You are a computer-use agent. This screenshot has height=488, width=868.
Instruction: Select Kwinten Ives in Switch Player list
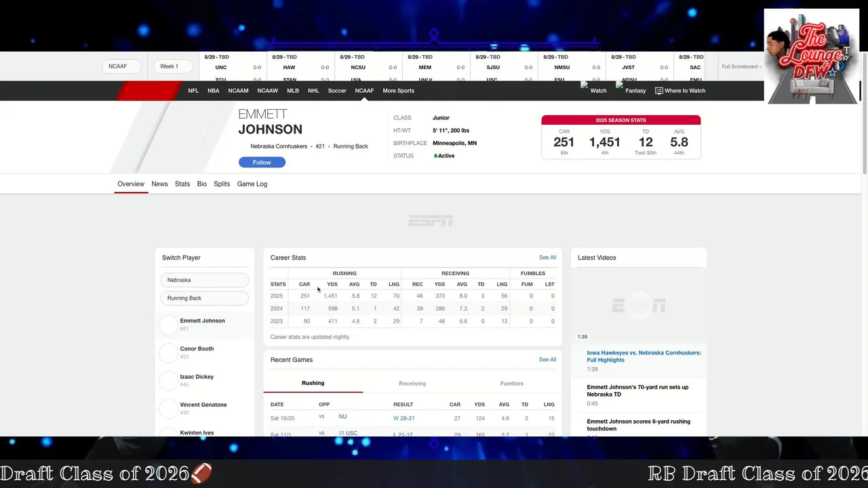197,432
